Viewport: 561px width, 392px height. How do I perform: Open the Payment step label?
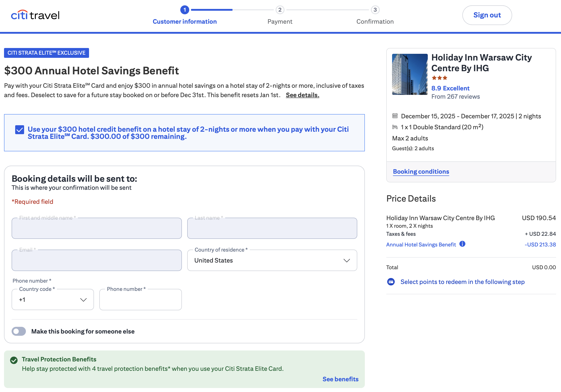pos(280,21)
